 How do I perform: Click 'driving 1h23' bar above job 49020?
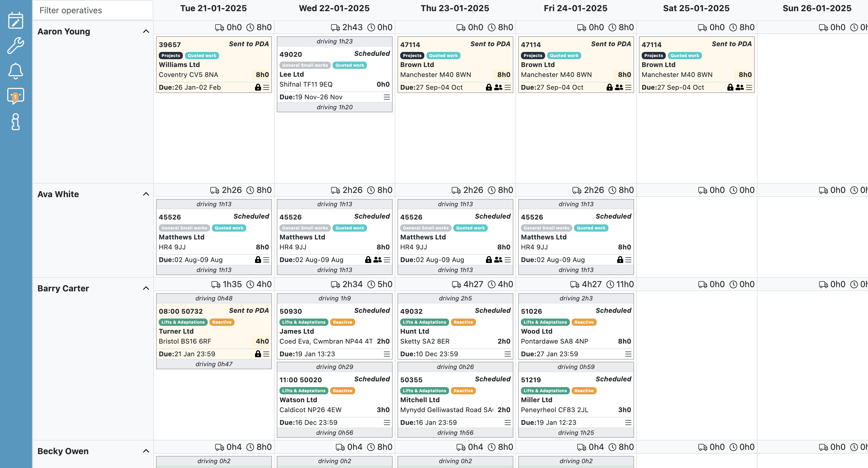[x=334, y=41]
